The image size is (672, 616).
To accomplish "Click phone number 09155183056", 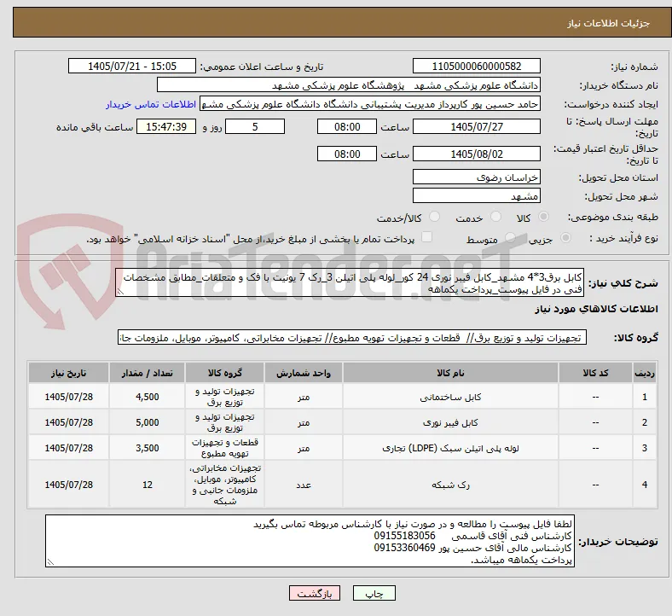I will [x=404, y=536].
